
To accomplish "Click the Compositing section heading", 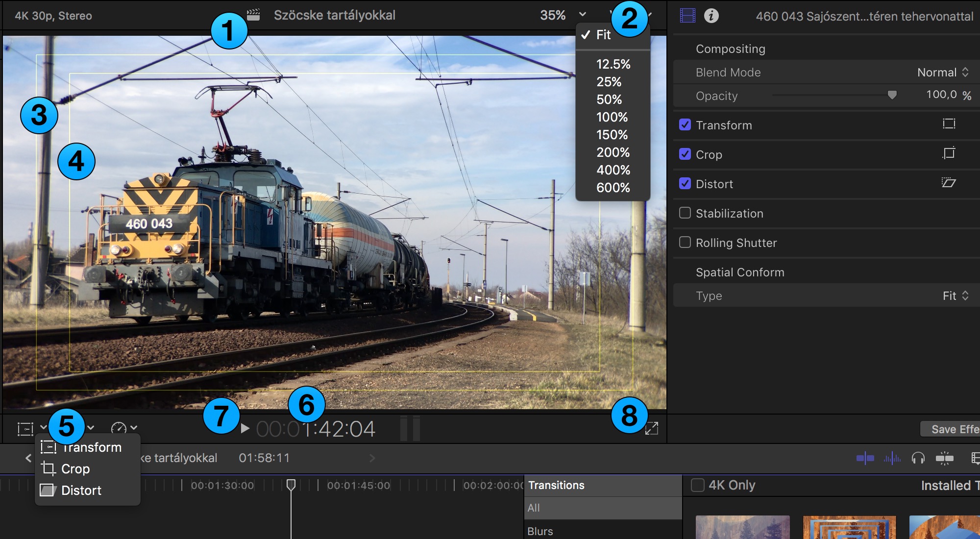I will (x=730, y=49).
